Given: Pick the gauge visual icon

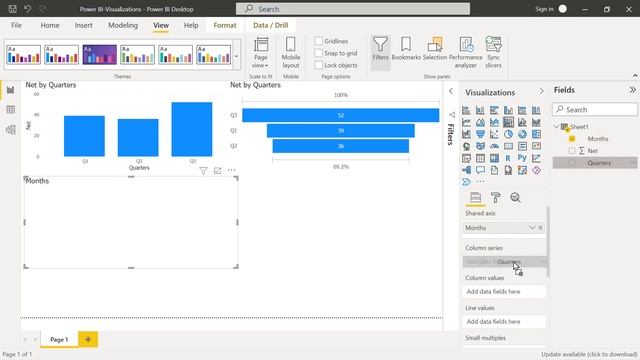Looking at the screenshot, I should point(494,146).
